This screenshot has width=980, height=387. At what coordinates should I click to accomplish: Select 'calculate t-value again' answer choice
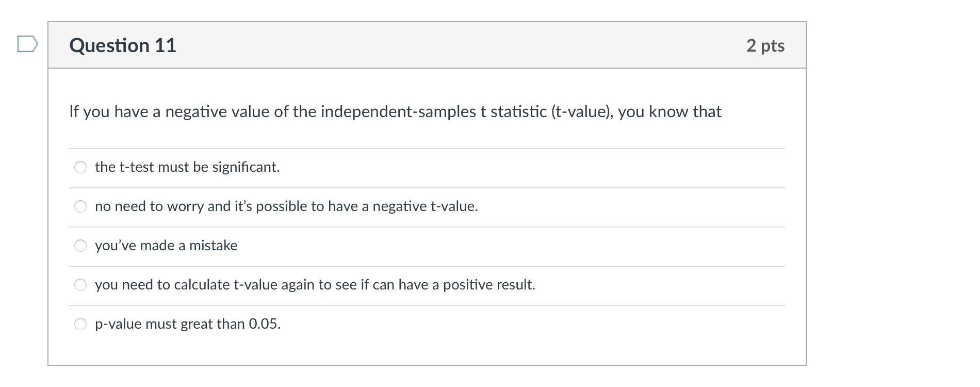[80, 284]
